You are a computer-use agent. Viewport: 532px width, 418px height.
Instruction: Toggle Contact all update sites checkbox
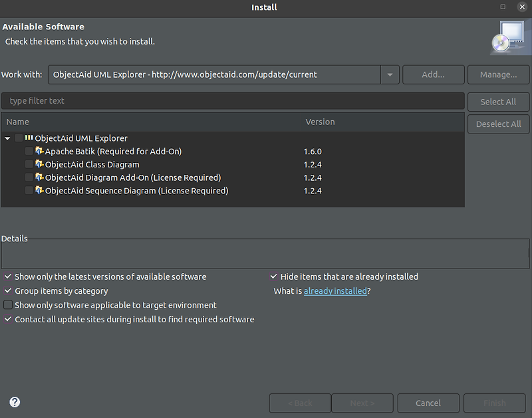pyautogui.click(x=8, y=320)
